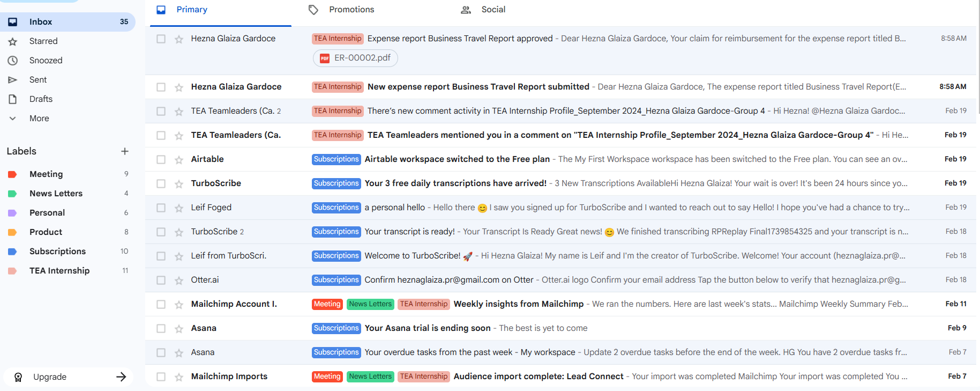Screen dimensions: 980x391
Task: Star the Asana overdue tasks email
Action: (x=179, y=353)
